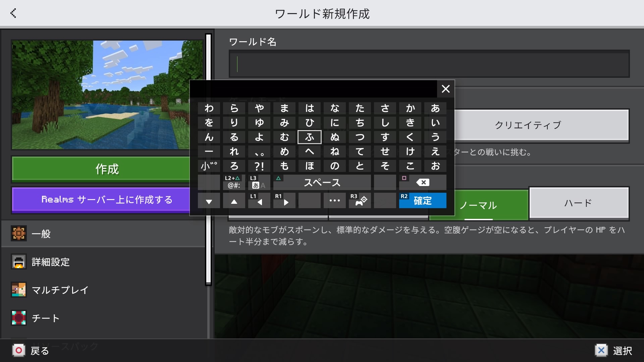644x362 pixels.
Task: Move cursor right with R1 key
Action: coord(284,200)
